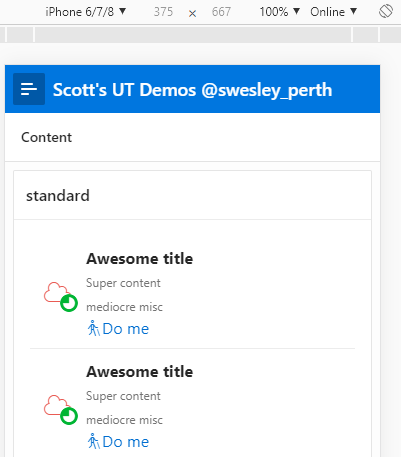The image size is (401, 457).
Task: Open the 100% zoom level dropdown
Action: [279, 12]
